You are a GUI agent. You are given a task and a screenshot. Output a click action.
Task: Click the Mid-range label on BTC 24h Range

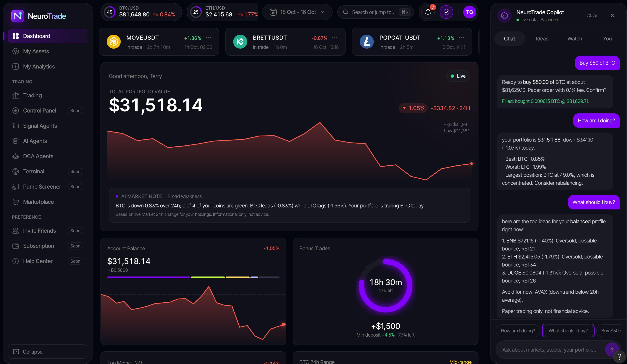point(460,362)
